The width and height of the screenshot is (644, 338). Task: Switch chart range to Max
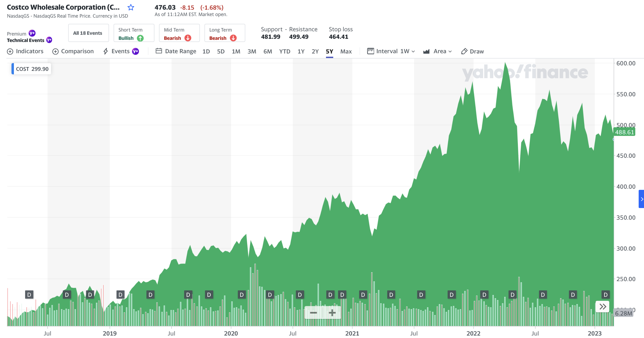click(346, 51)
